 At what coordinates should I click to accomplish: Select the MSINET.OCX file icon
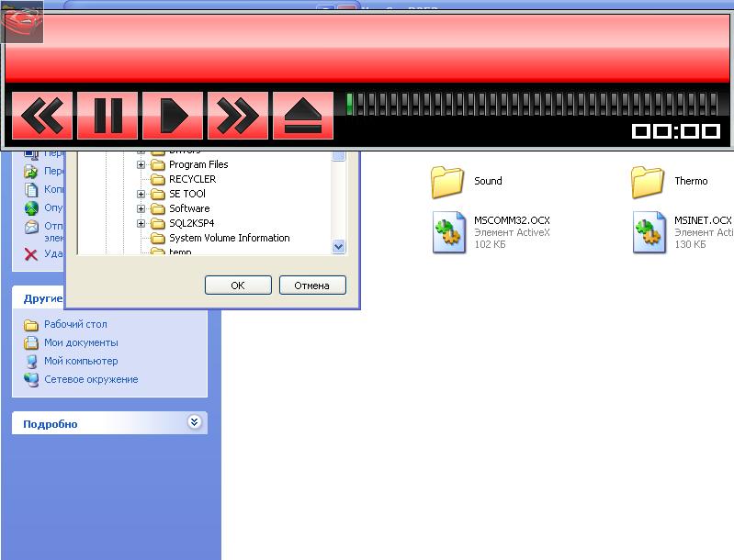tap(649, 232)
